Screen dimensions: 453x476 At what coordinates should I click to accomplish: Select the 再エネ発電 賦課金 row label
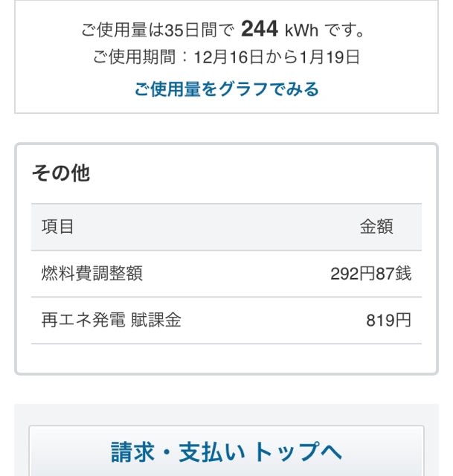click(111, 320)
